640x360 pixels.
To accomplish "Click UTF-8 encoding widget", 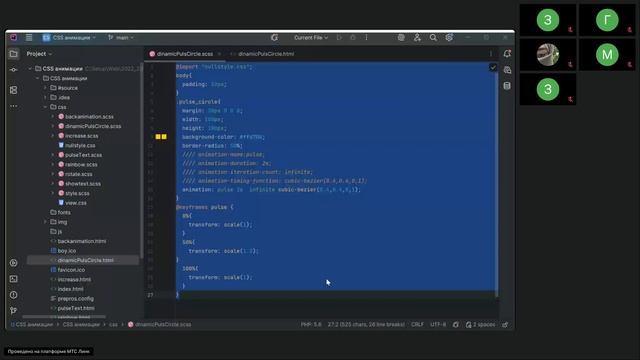I will tap(438, 325).
